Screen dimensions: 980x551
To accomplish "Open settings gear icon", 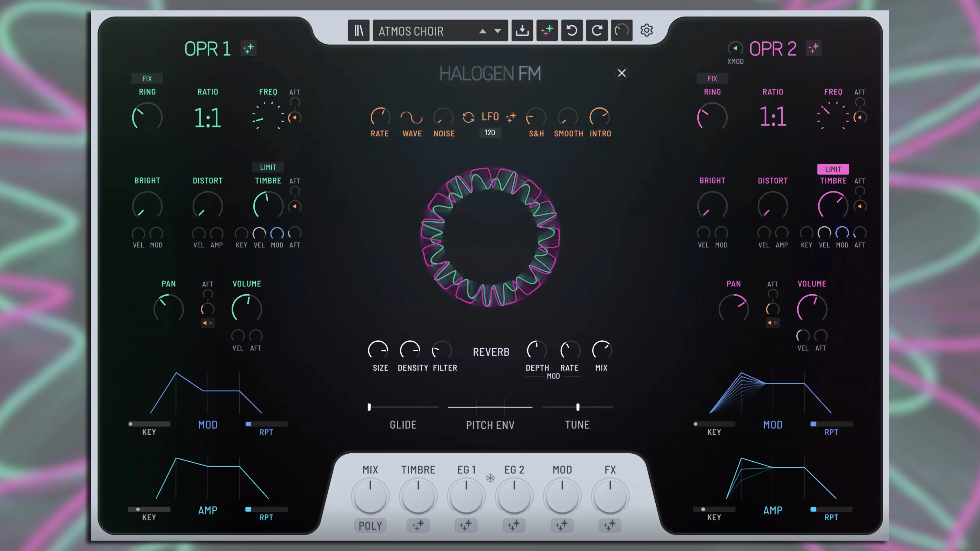I will (x=646, y=30).
